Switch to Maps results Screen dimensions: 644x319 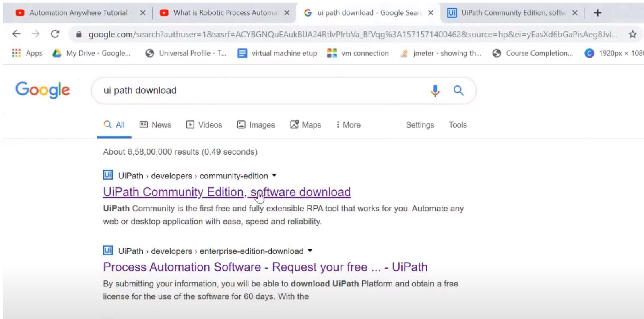[305, 125]
